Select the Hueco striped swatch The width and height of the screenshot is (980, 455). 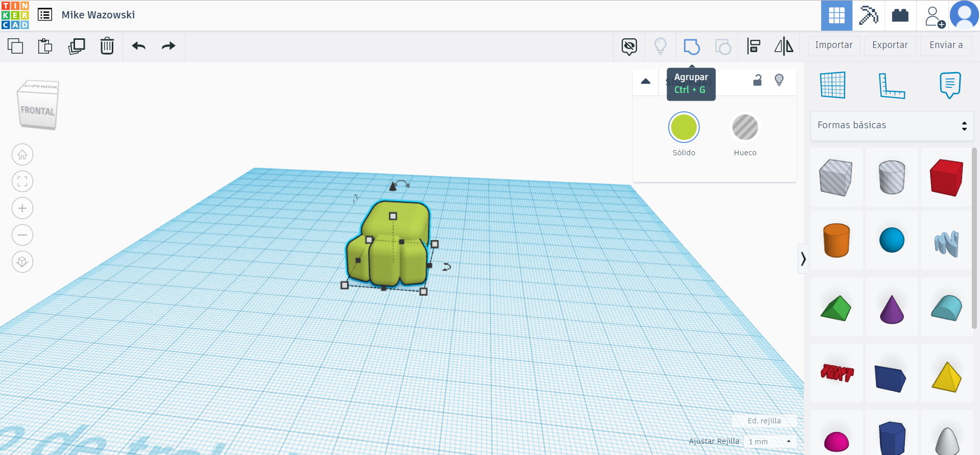[745, 127]
